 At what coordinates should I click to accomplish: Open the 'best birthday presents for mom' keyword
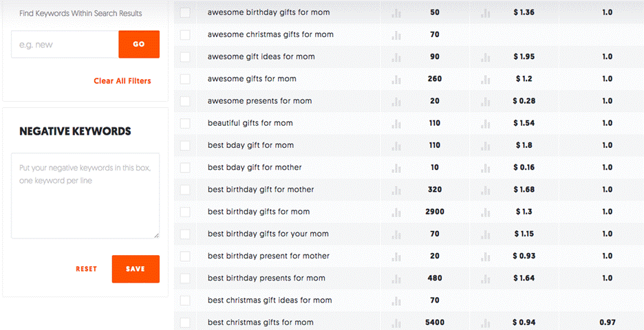[x=266, y=278]
